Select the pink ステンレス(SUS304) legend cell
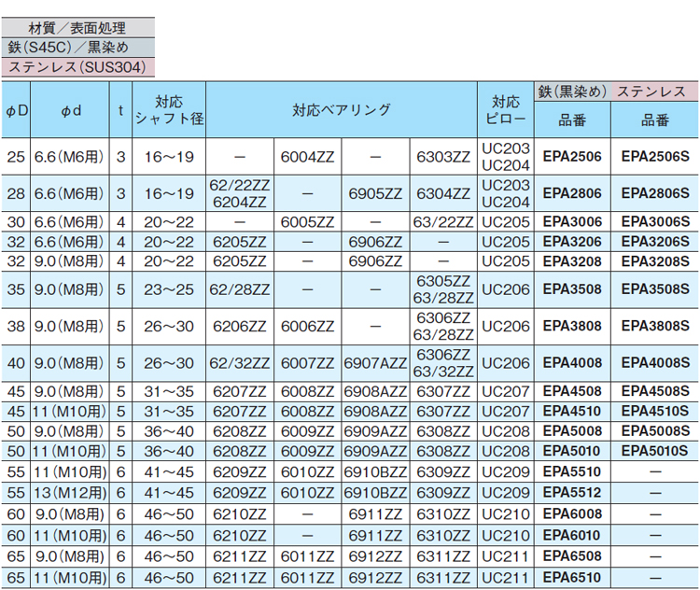Image resolution: width=700 pixels, height=590 pixels. 77,67
